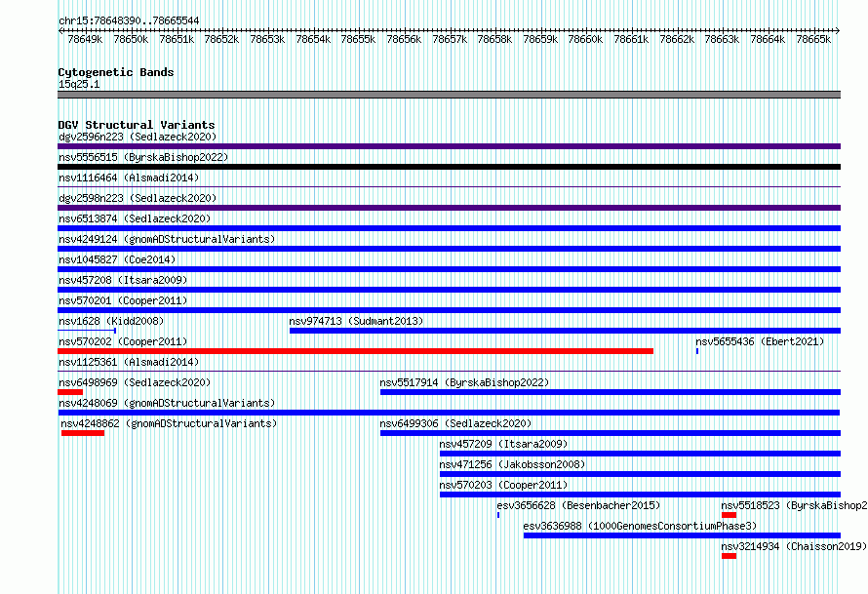Click the nsv3214934 (Chaisson2019) red bar
This screenshot has height=594, width=868.
(x=730, y=556)
